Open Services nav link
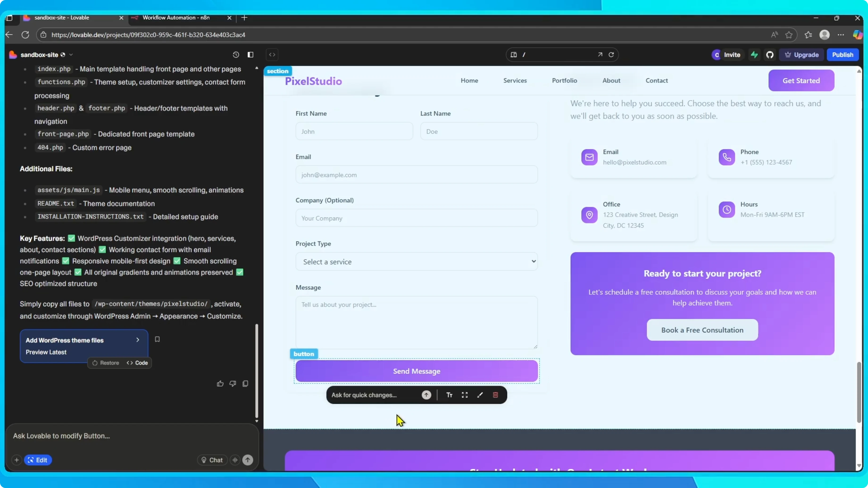The image size is (868, 488). pyautogui.click(x=515, y=80)
